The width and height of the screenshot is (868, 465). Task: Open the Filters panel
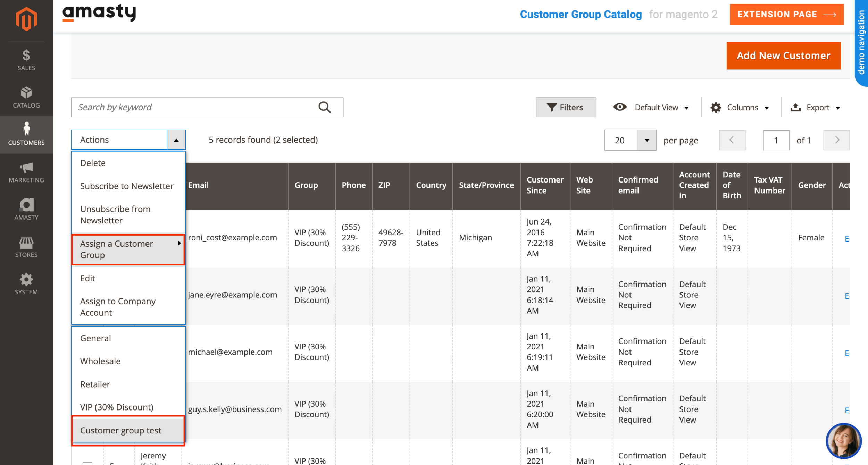[x=566, y=107]
